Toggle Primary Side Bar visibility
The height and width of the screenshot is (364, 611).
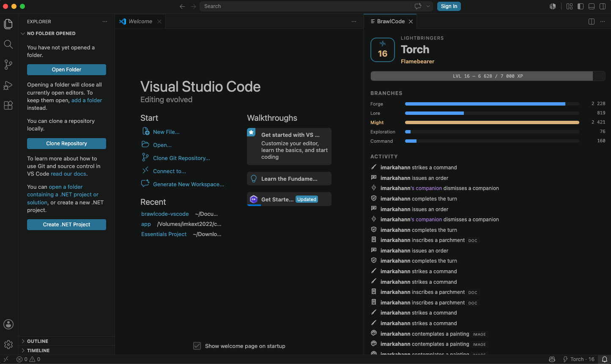click(581, 6)
